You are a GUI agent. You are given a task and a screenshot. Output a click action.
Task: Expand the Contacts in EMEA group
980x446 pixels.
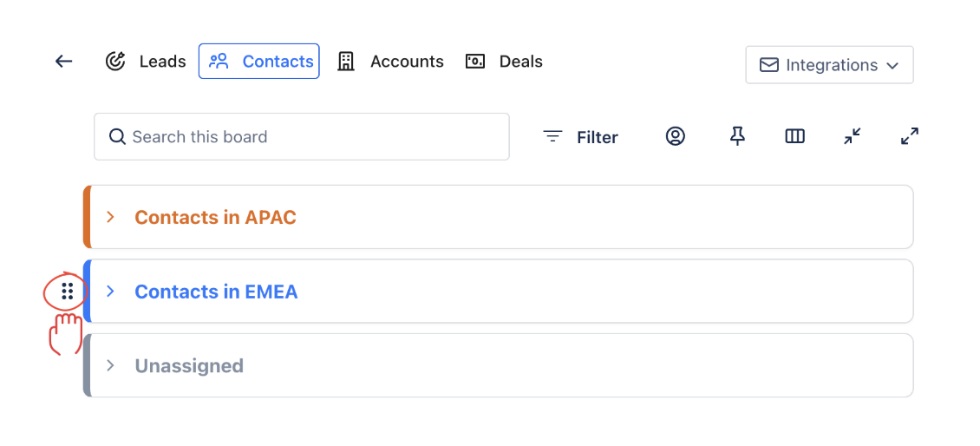click(110, 292)
